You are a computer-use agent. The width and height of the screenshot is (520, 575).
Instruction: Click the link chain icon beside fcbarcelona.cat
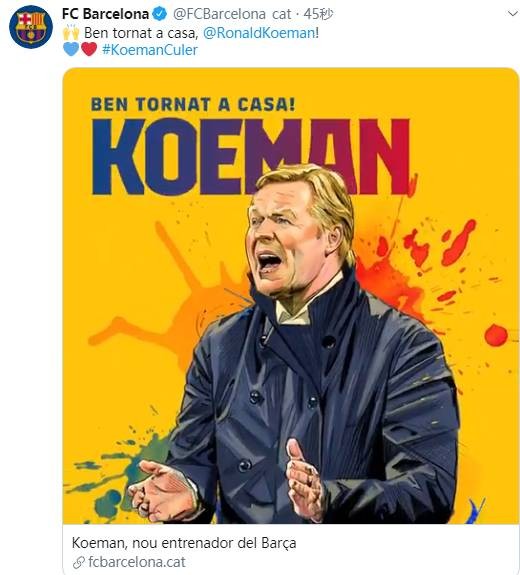tap(79, 562)
